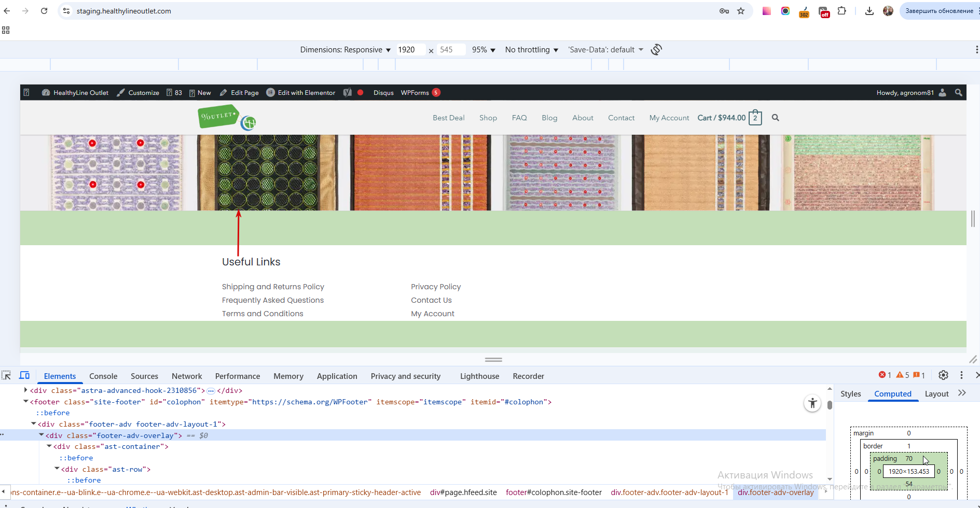Collapse the ast-container div node
The width and height of the screenshot is (980, 508).
(49, 446)
